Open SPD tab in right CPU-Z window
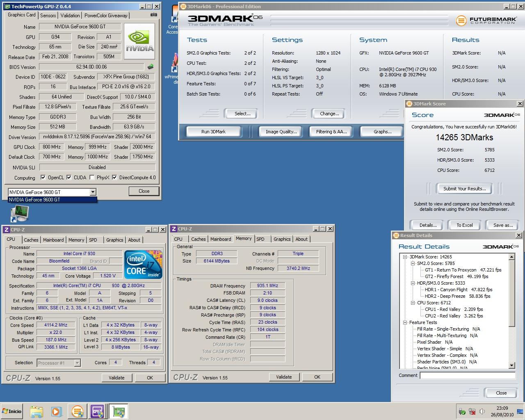 click(x=260, y=239)
